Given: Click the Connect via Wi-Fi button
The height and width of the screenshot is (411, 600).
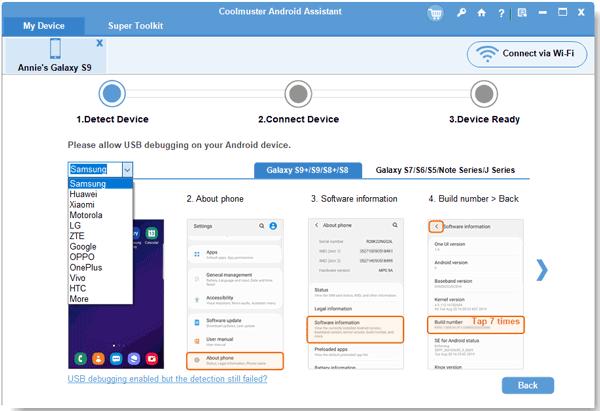Looking at the screenshot, I should (527, 54).
